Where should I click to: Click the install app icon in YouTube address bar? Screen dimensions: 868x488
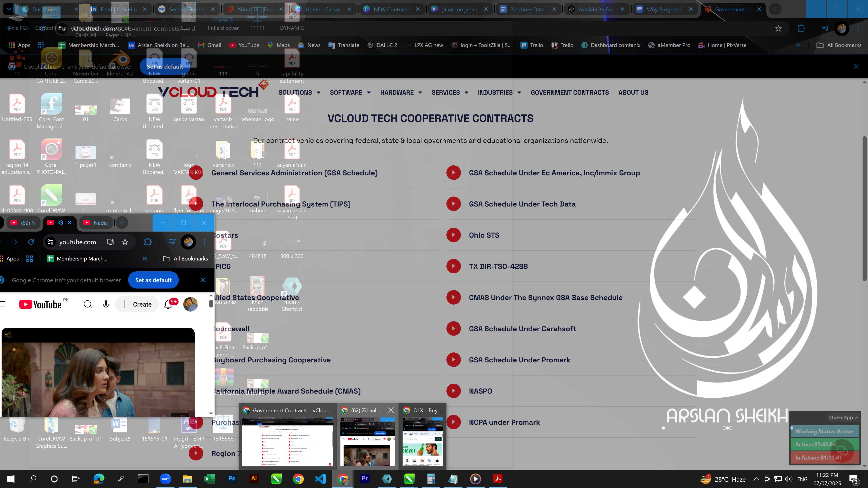(111, 242)
